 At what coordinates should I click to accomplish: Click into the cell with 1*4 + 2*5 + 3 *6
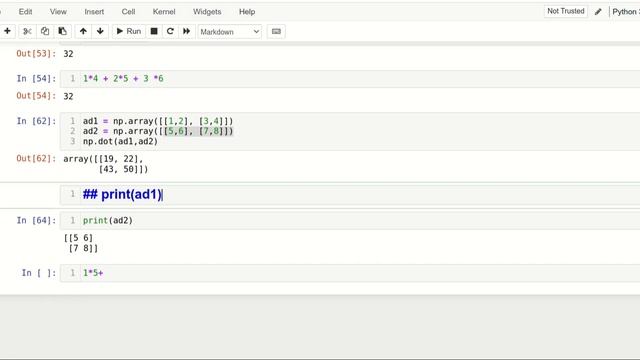pos(350,79)
